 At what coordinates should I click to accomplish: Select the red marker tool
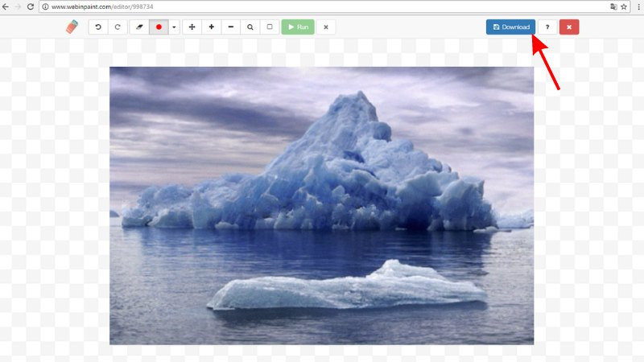coord(159,27)
